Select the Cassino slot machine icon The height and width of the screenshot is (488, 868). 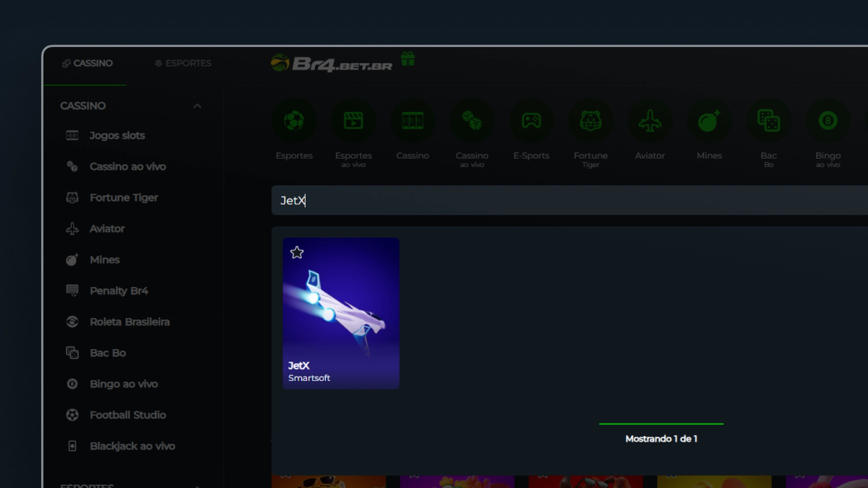click(x=412, y=121)
